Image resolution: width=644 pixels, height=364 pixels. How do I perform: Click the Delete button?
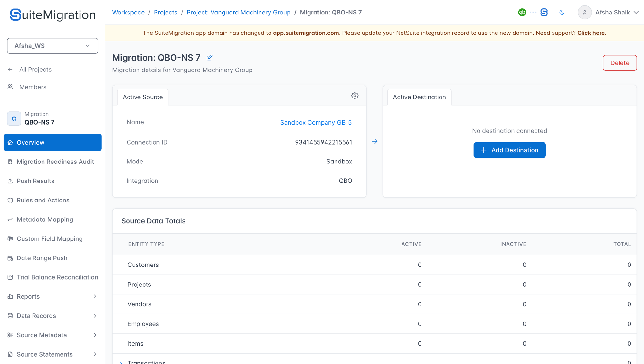click(620, 63)
